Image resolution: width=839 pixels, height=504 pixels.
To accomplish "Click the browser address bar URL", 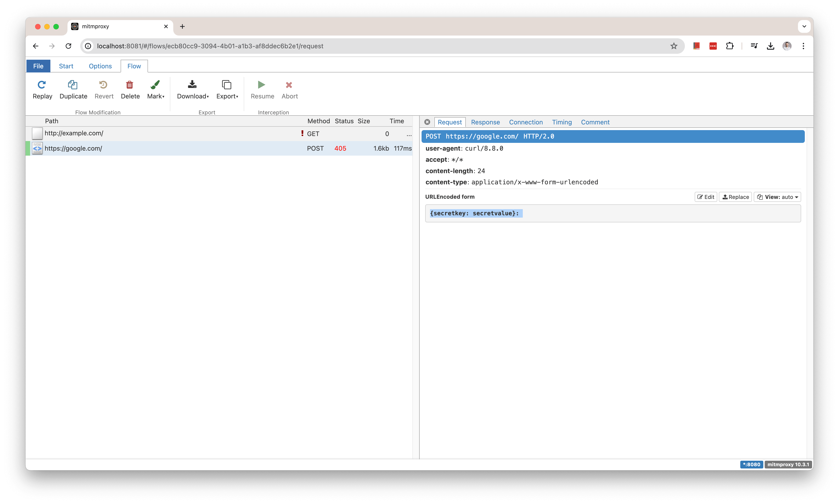I will tap(210, 46).
